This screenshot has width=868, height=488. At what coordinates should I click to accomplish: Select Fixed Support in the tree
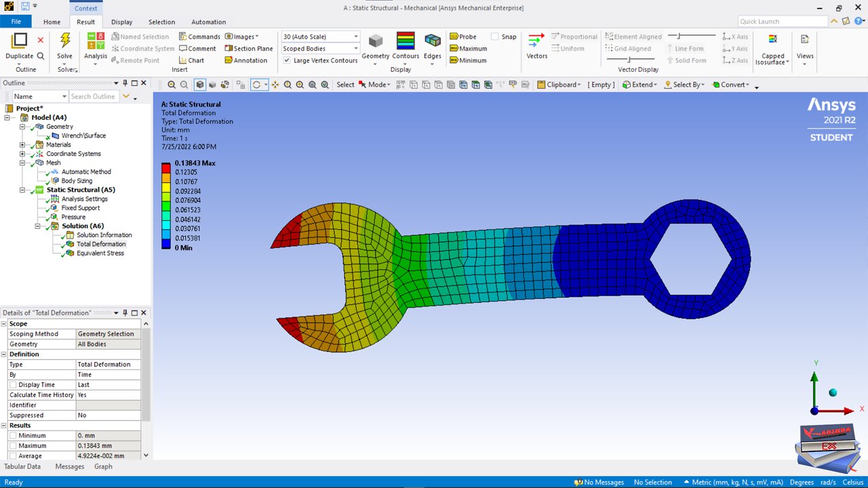click(81, 208)
